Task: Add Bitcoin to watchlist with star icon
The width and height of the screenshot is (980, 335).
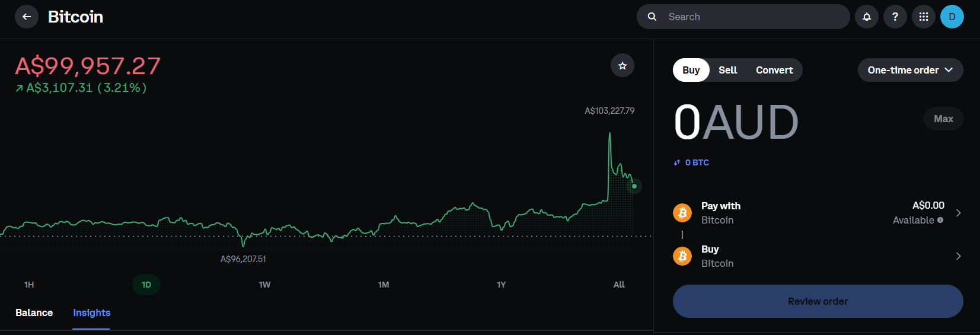Action: point(623,65)
